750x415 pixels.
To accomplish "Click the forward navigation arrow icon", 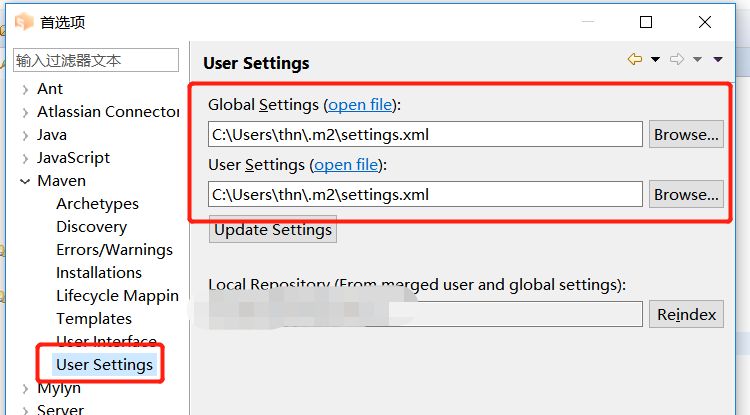I will pos(677,60).
